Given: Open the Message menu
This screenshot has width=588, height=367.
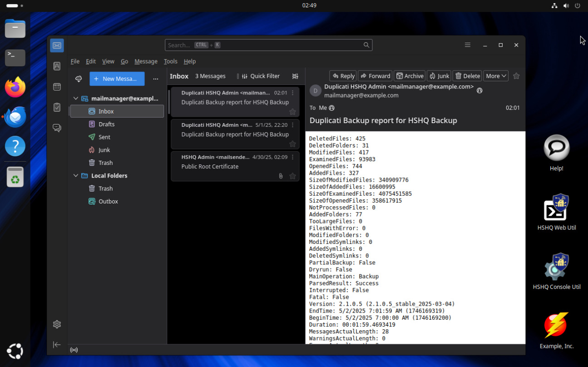Looking at the screenshot, I should point(146,61).
